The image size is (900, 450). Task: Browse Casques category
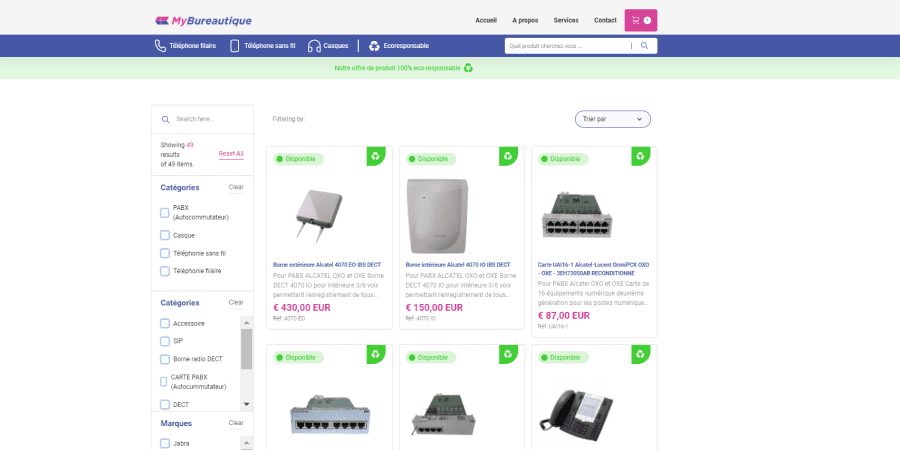click(x=336, y=46)
